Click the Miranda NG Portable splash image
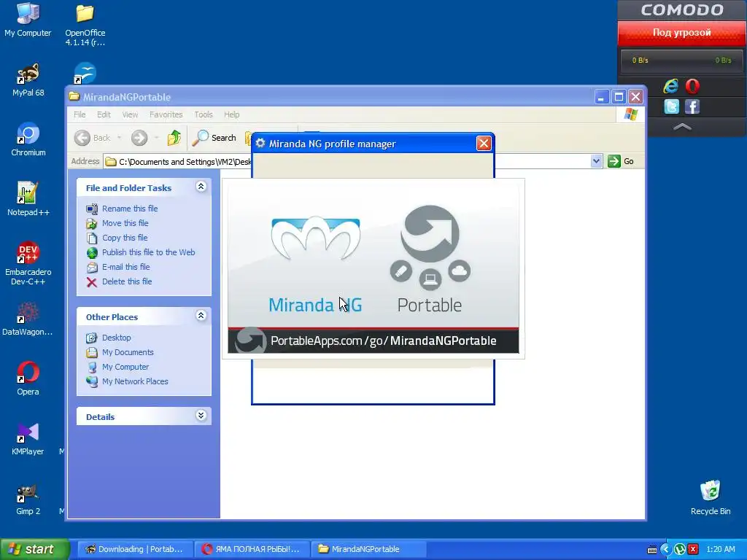 pos(373,268)
